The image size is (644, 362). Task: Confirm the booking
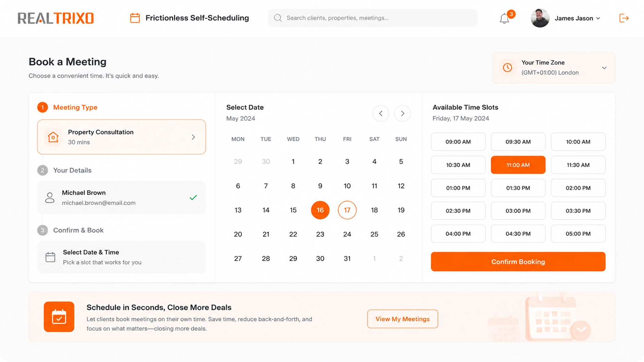518,262
